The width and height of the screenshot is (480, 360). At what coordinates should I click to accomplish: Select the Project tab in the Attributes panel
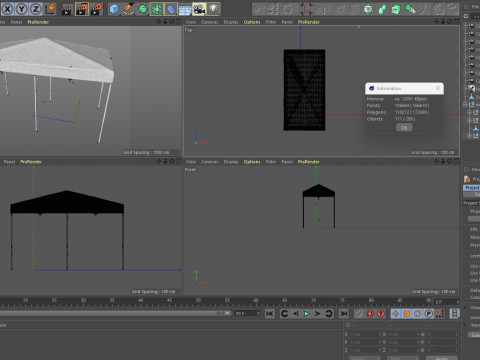tap(472, 188)
